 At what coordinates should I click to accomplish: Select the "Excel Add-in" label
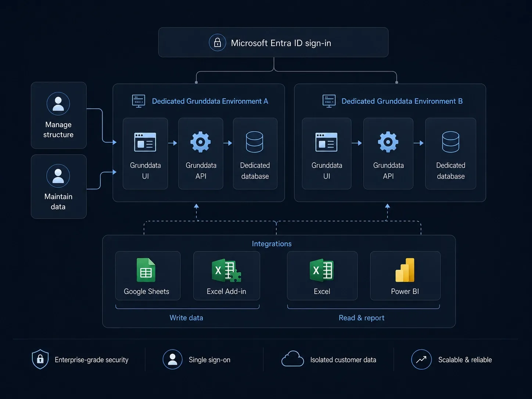point(226,291)
